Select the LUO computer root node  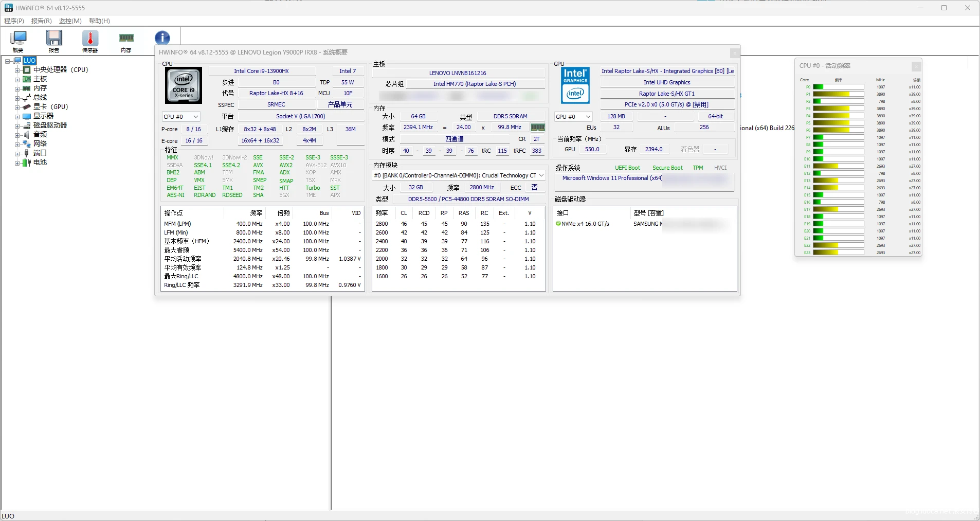point(29,60)
